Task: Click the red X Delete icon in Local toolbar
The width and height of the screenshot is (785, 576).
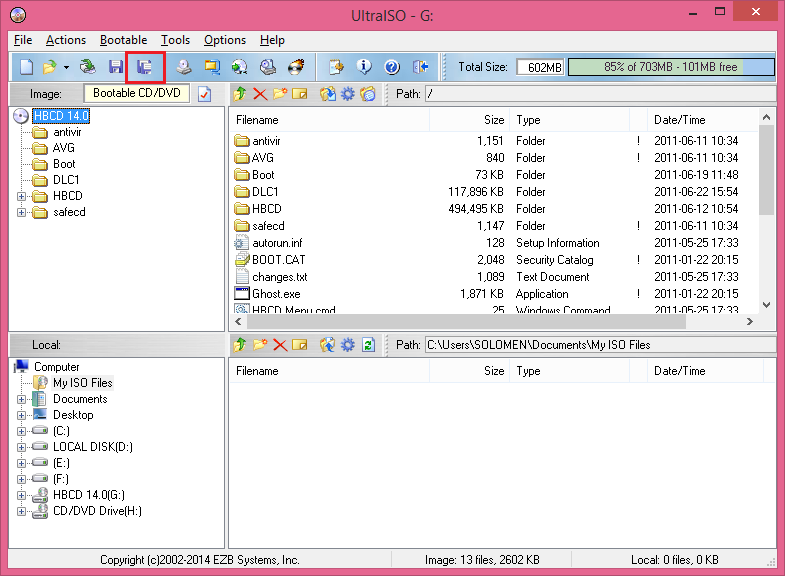Action: [280, 345]
